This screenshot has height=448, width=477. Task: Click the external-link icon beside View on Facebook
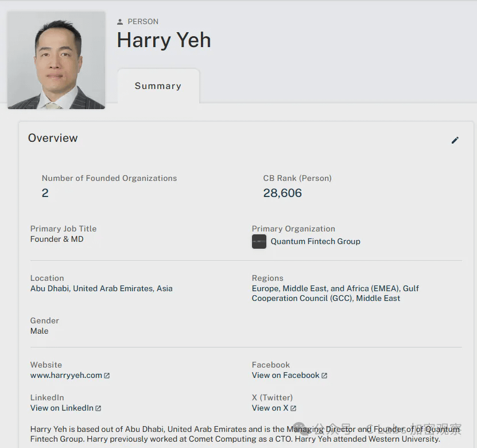(x=324, y=376)
